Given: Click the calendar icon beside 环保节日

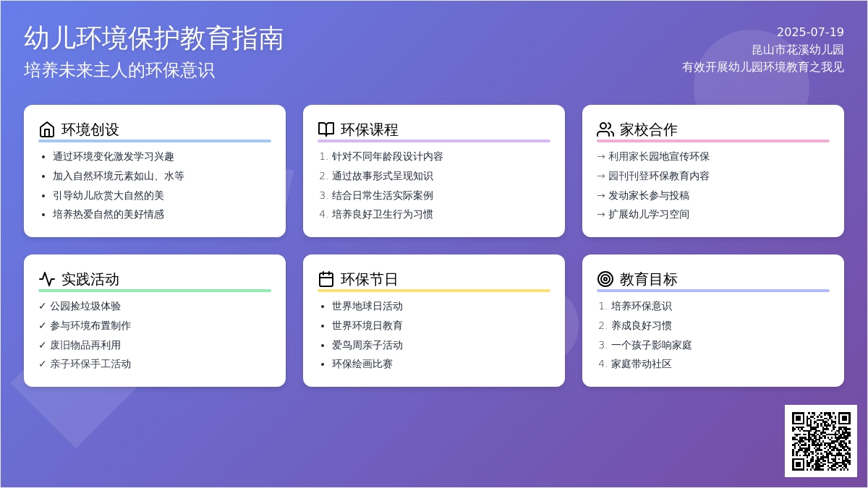Looking at the screenshot, I should coord(326,279).
